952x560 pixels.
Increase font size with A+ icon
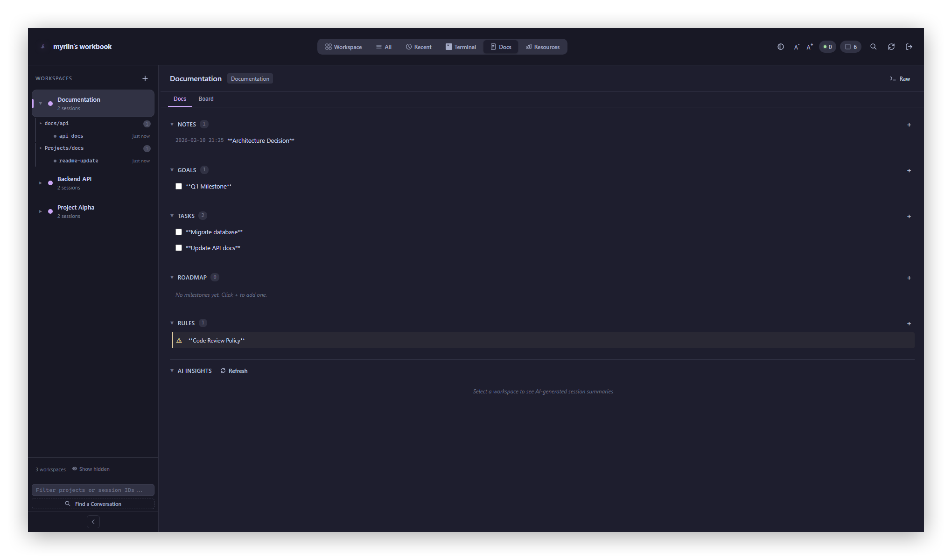point(810,47)
